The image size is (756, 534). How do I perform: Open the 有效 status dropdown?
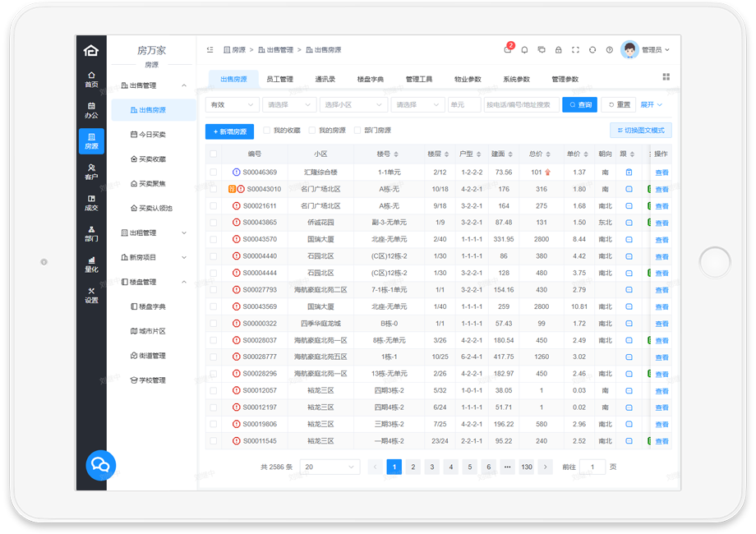click(233, 104)
